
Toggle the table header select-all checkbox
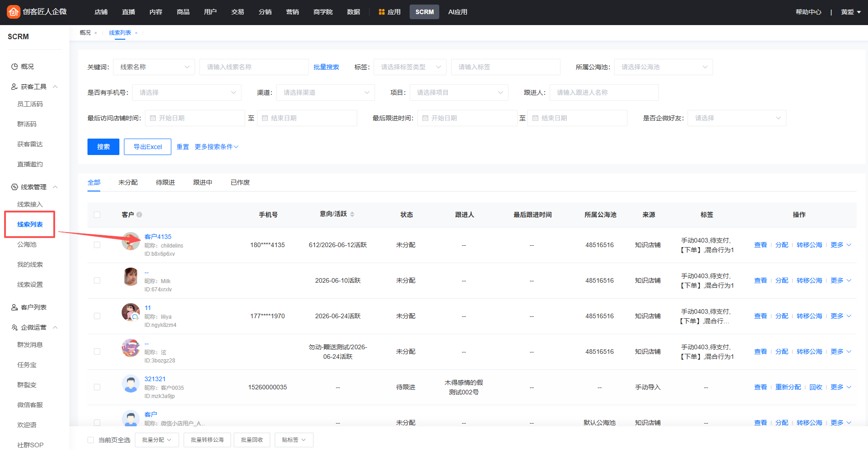[97, 215]
